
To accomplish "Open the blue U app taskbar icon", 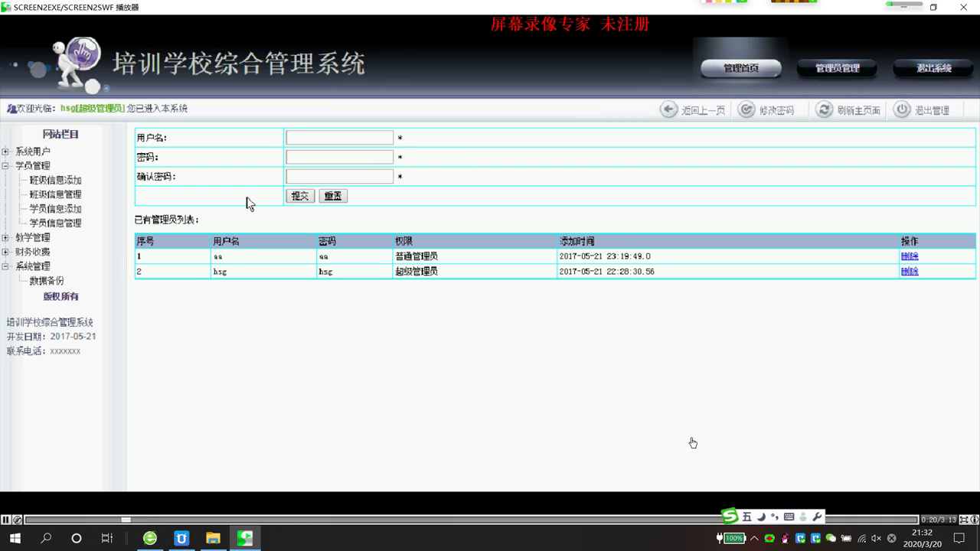I will 181,538.
